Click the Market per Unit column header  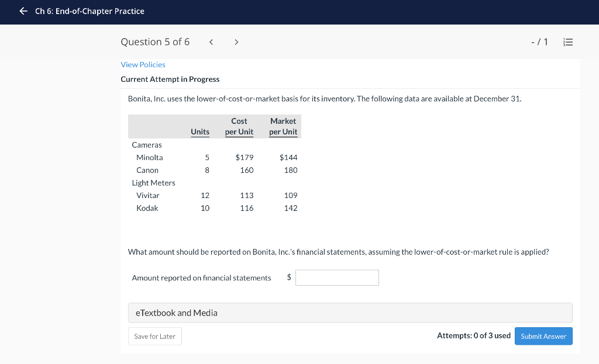tap(283, 126)
